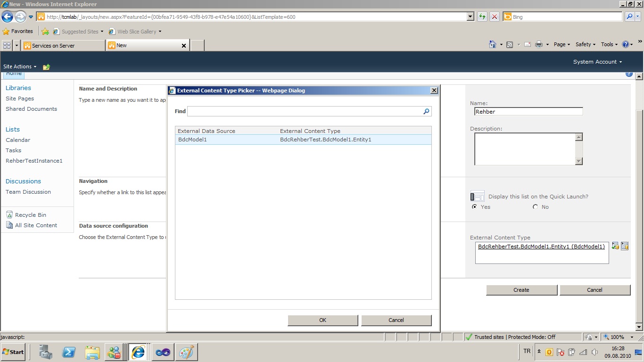Click the Home icon in the browser toolbar
Screen dimensions: 644x362
493,44
